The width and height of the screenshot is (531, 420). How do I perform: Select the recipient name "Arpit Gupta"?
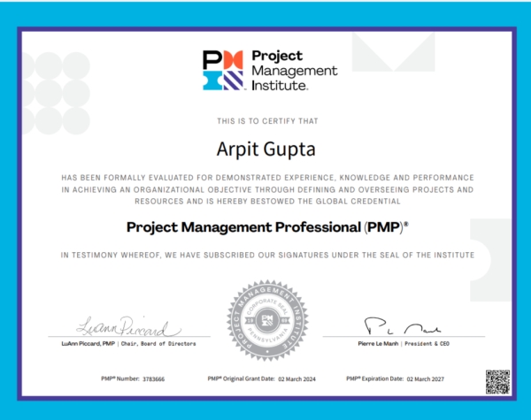266,149
